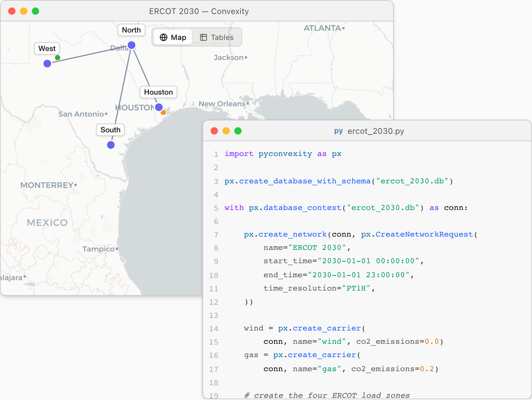Select the North node label on the map
Viewport: 532px width, 400px height.
click(x=132, y=30)
